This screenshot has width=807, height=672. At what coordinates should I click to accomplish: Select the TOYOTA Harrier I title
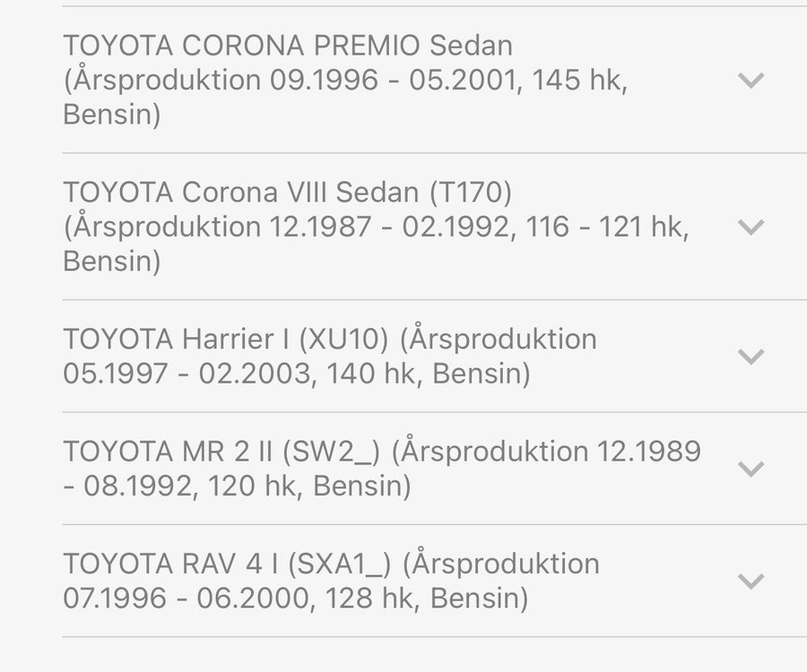[225, 340]
